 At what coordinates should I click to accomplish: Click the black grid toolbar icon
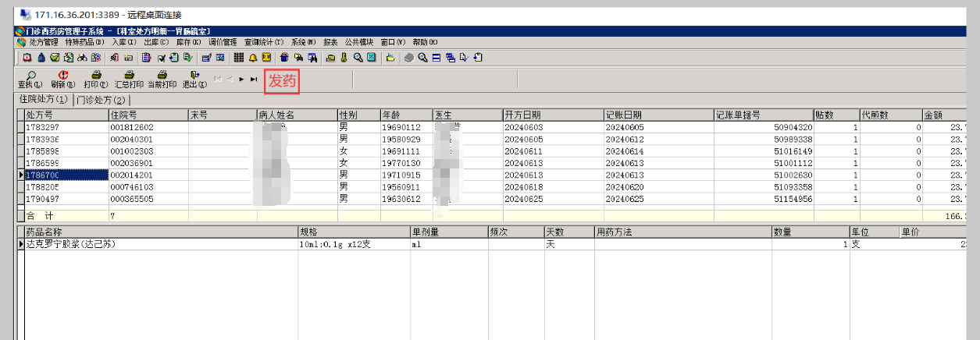[238, 58]
